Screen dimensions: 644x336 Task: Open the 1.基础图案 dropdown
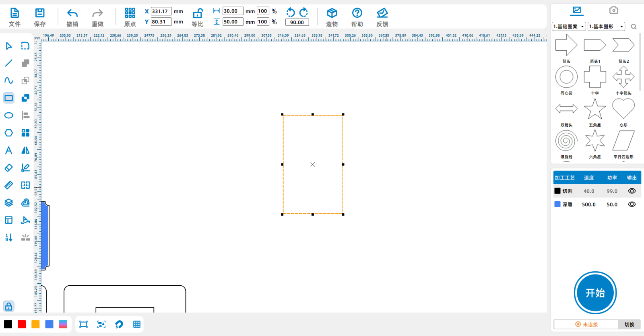[569, 27]
